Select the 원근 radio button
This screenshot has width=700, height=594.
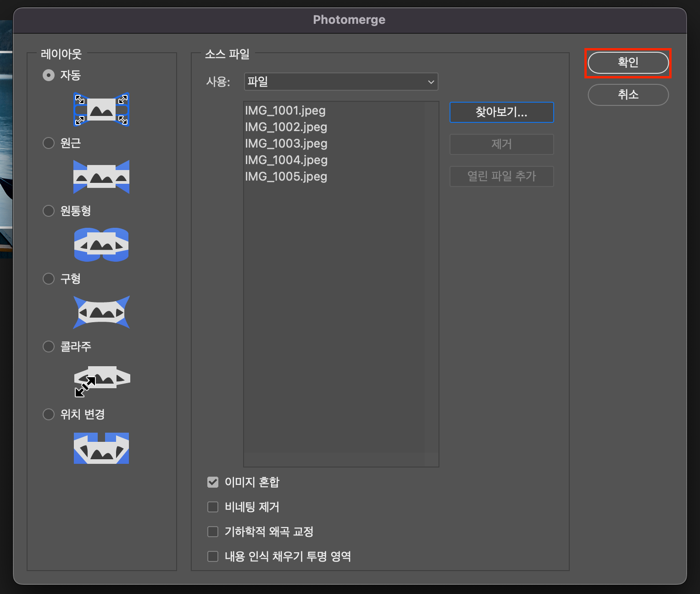coord(49,143)
